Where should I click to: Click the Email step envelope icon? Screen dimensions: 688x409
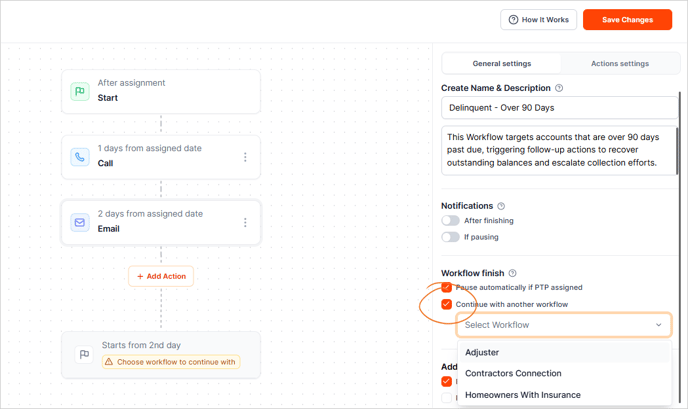coord(80,222)
